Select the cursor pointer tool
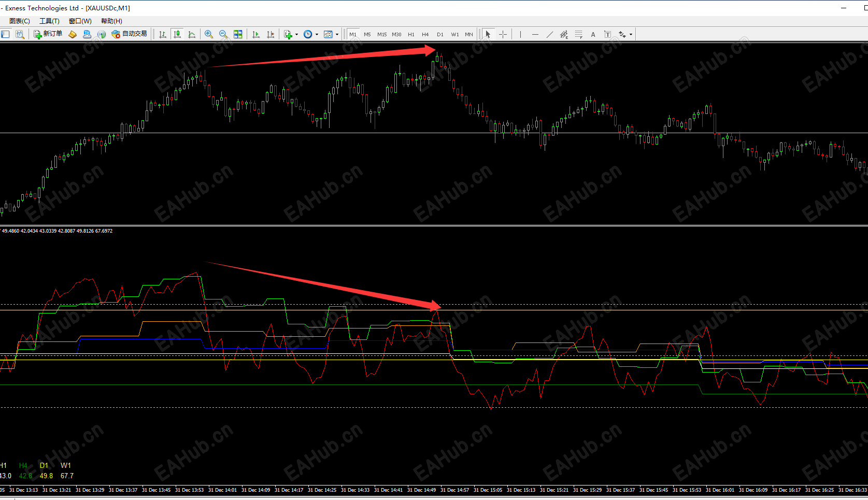This screenshot has width=868, height=500. pos(488,34)
